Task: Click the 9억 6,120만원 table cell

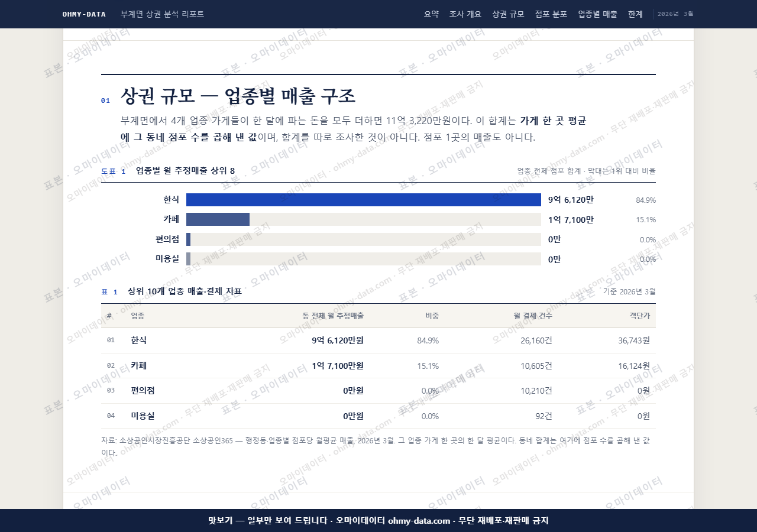Action: (x=338, y=340)
